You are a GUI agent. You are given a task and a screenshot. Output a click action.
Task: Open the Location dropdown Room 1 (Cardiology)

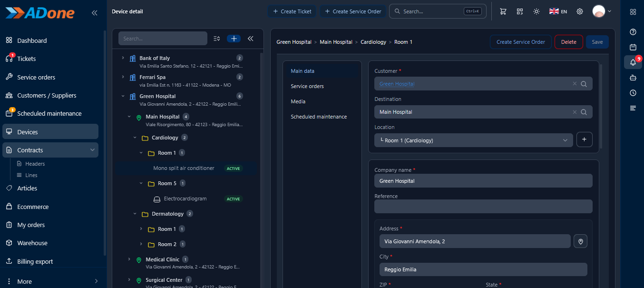[474, 140]
